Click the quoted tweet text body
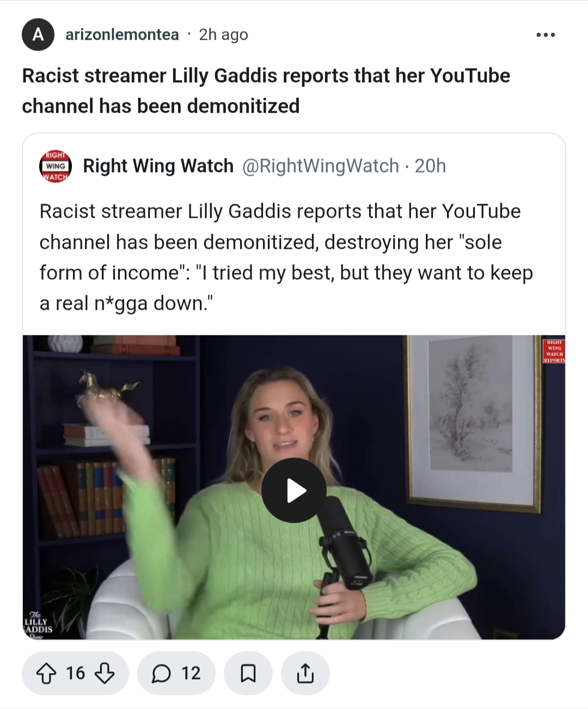The width and height of the screenshot is (588, 709). [x=286, y=257]
